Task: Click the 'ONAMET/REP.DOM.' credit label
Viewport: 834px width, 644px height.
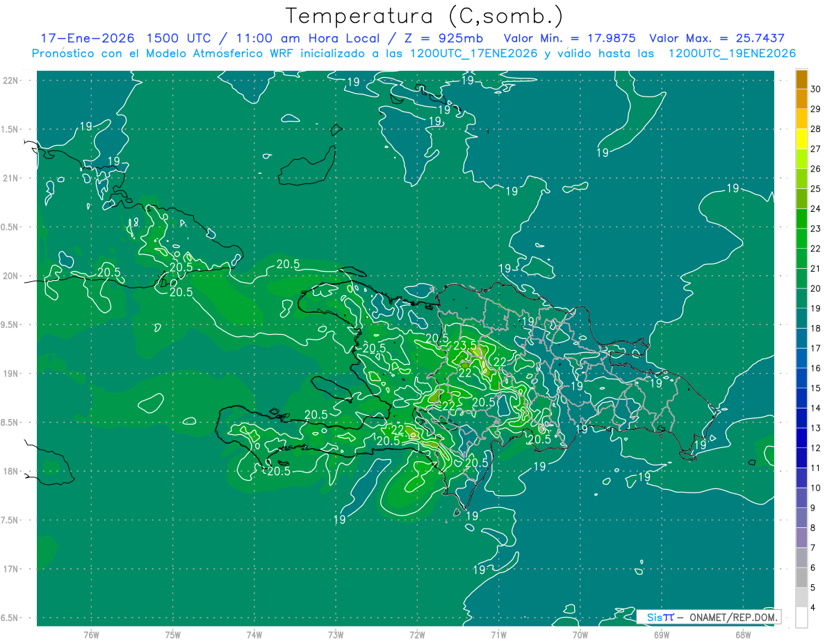Action: [x=734, y=617]
